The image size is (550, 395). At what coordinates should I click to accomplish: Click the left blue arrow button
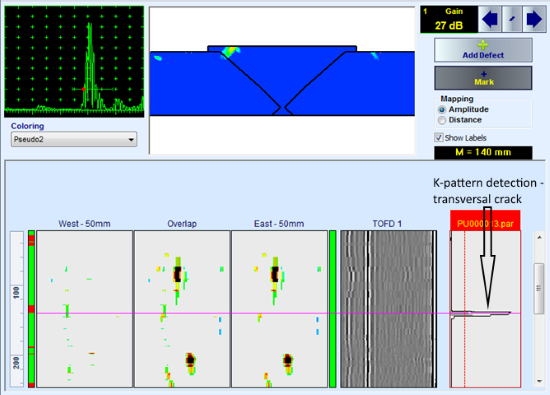click(490, 19)
